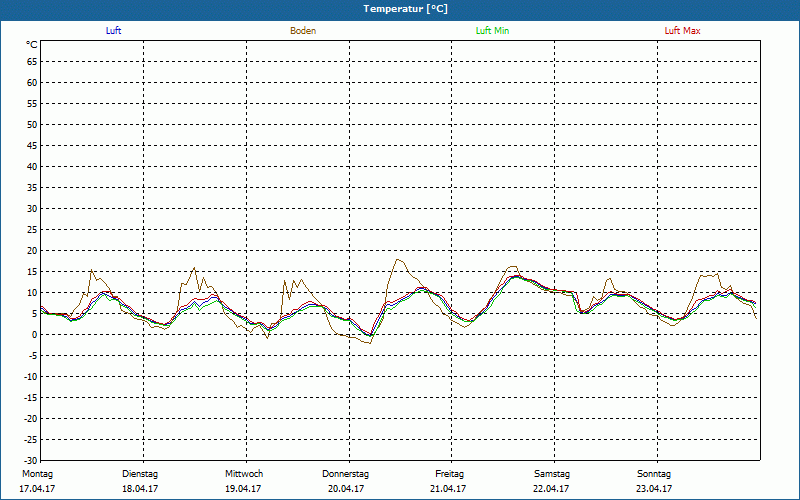Click the 20 y-axis value
The image size is (800, 500).
[x=32, y=251]
